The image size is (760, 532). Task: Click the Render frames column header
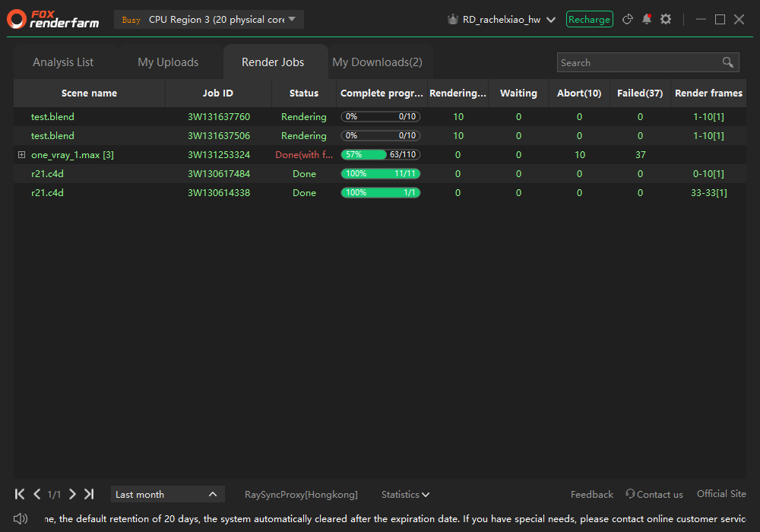(708, 93)
